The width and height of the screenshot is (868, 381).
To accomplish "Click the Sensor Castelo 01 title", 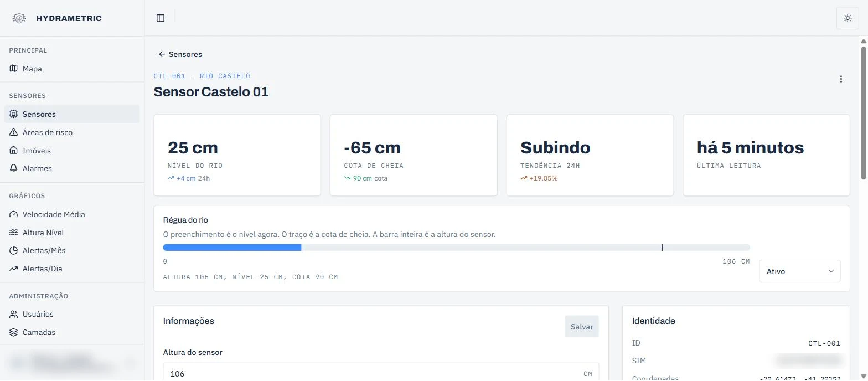I will [211, 92].
